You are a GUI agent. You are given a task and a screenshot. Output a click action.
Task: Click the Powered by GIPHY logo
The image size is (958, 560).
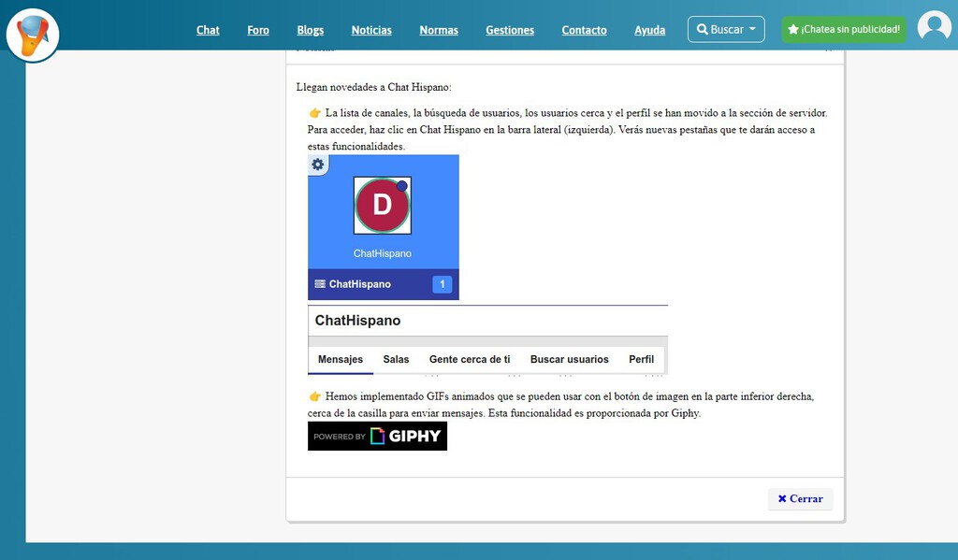[x=377, y=436]
